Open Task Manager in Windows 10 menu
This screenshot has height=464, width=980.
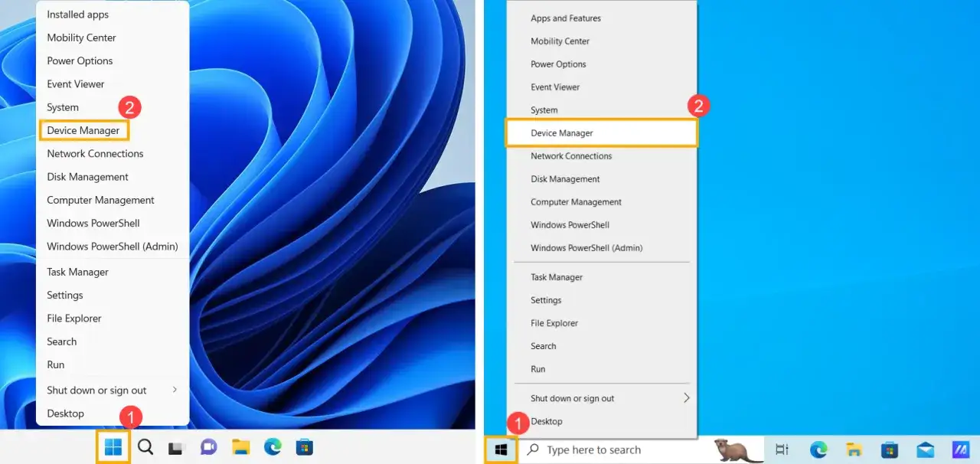point(602,277)
